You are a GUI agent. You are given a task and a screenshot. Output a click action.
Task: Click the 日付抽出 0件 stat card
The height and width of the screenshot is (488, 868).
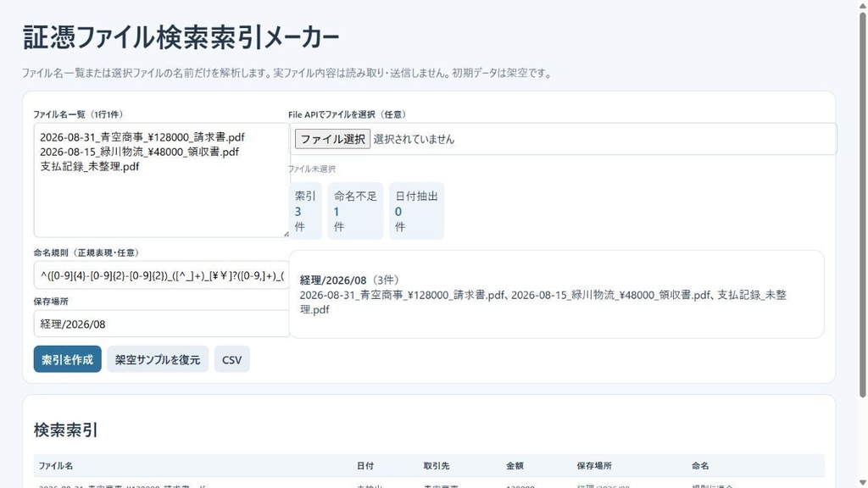click(416, 211)
